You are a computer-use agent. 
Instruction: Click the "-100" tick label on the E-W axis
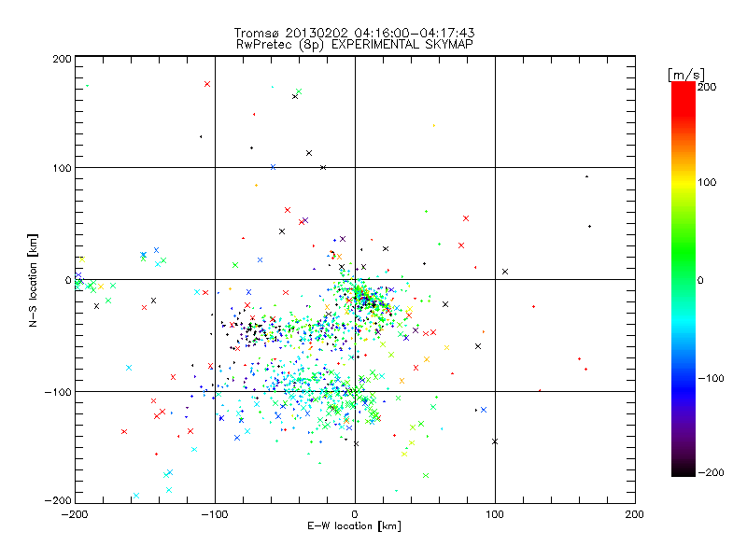215,514
